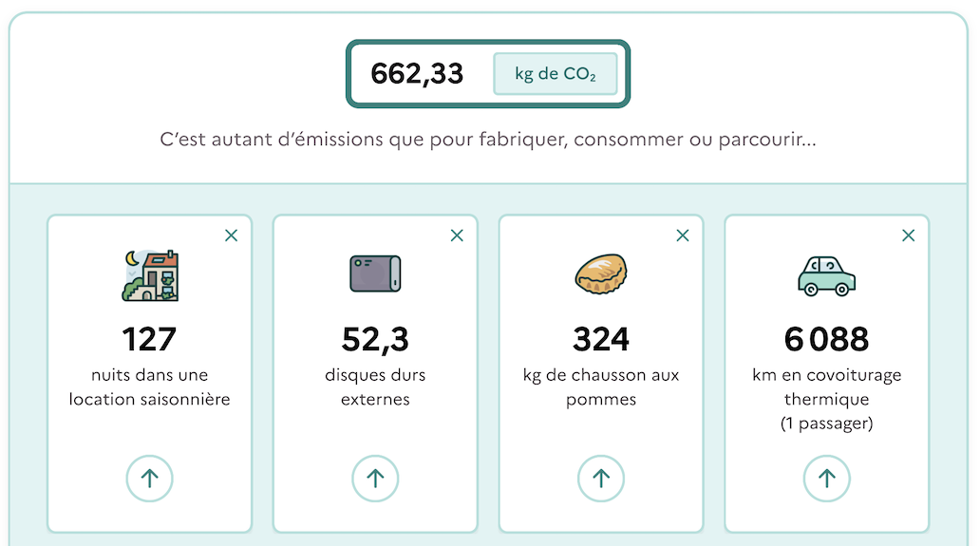Edit the 662,33 emissions value field
980x546 pixels.
(418, 74)
